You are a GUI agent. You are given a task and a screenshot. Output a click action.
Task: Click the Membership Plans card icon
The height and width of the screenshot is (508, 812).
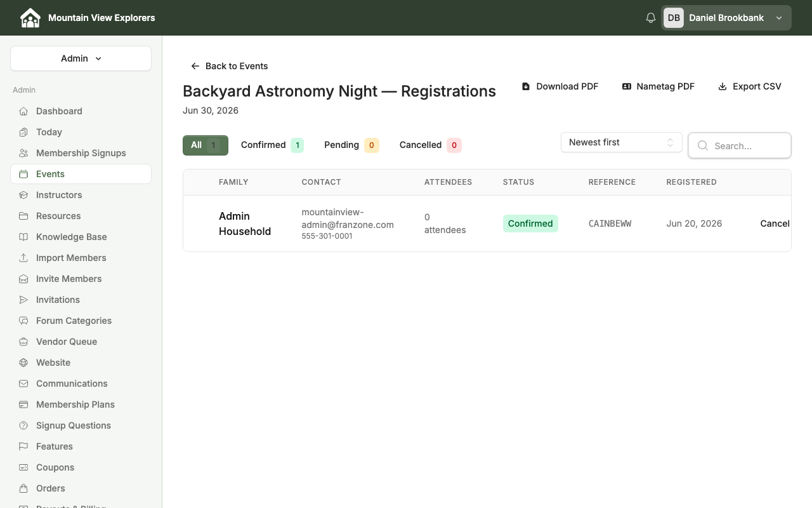23,404
